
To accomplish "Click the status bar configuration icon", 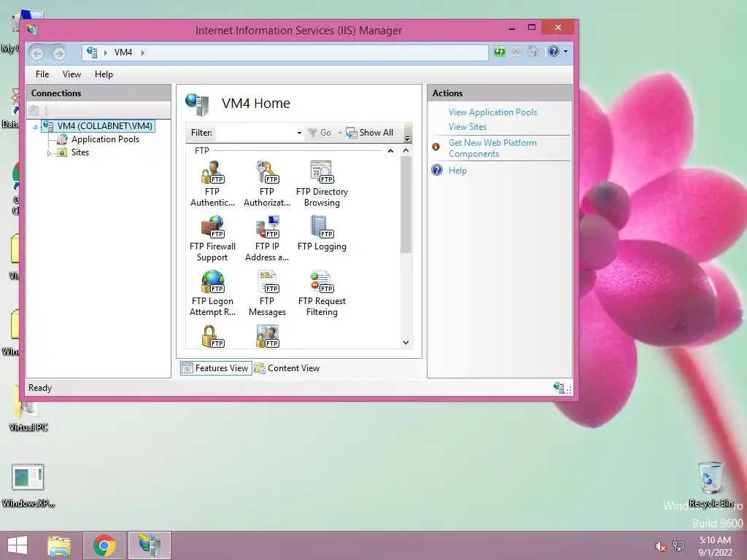I will pyautogui.click(x=560, y=388).
